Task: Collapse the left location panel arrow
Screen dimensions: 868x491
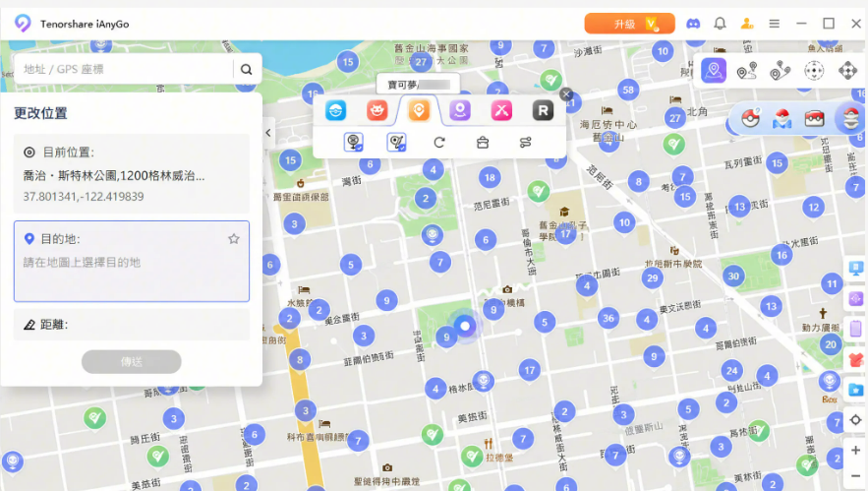Action: [x=268, y=133]
